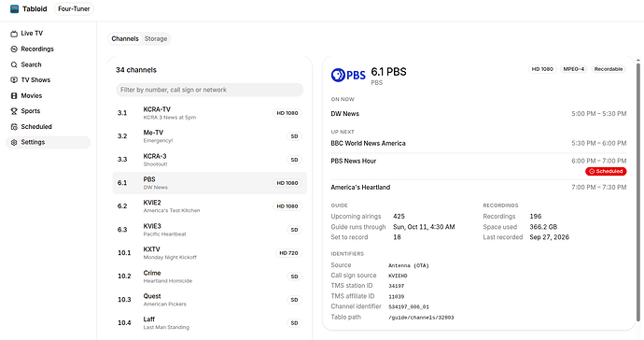Click the Recordable badge
The image size is (644, 340).
point(609,69)
